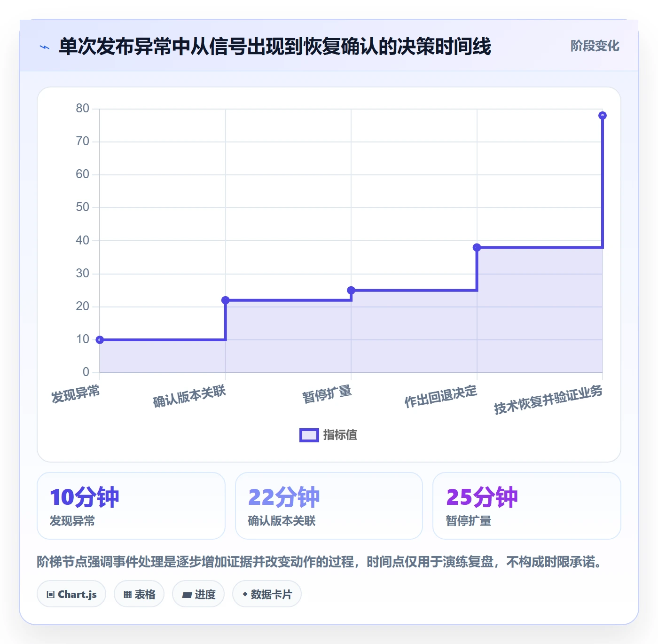Open the 10分钟 发现异常 card
The width and height of the screenshot is (658, 644).
131,506
